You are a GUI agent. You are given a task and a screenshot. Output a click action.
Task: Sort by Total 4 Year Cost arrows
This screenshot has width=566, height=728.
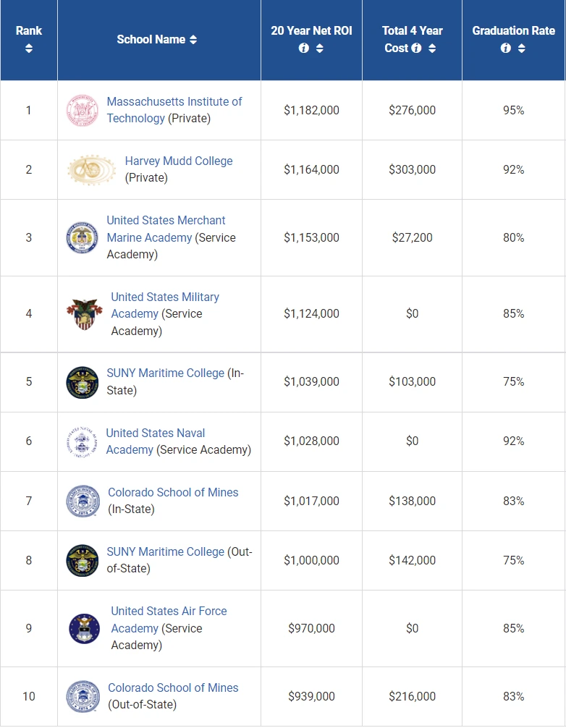(432, 48)
